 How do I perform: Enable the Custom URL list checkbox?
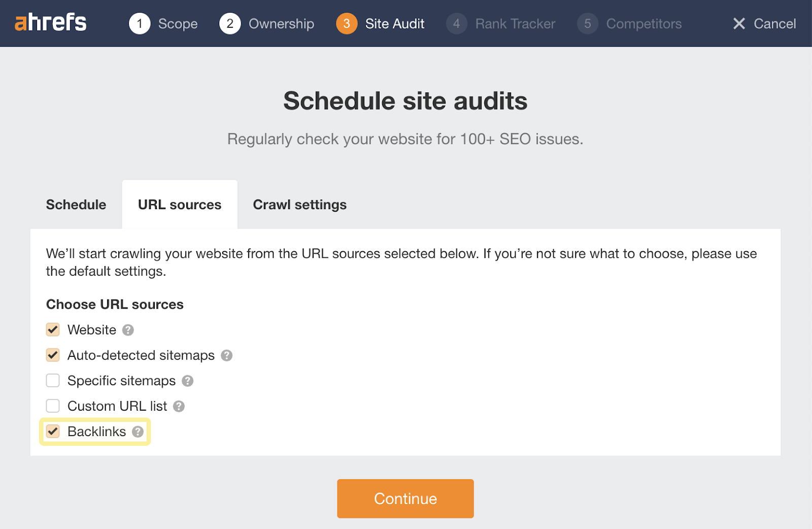[x=52, y=406]
